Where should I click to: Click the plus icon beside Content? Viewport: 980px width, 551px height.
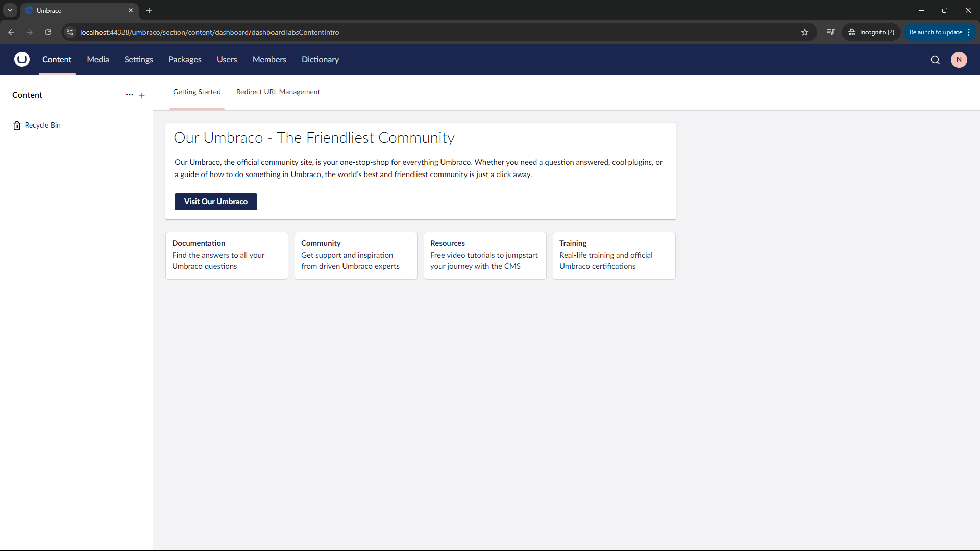coord(142,96)
